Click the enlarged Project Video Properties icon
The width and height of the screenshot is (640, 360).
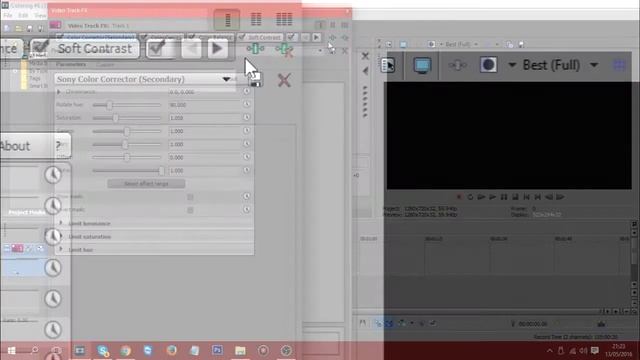click(x=388, y=65)
